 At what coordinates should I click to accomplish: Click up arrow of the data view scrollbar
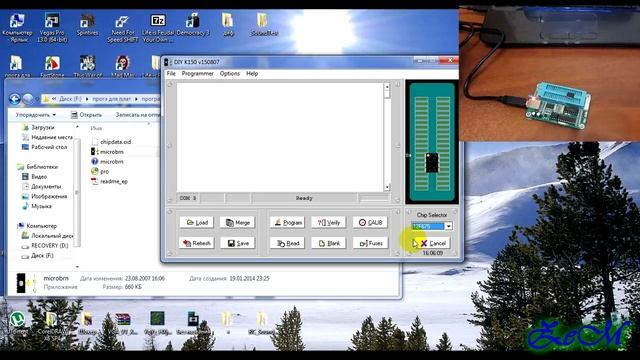[x=387, y=87]
